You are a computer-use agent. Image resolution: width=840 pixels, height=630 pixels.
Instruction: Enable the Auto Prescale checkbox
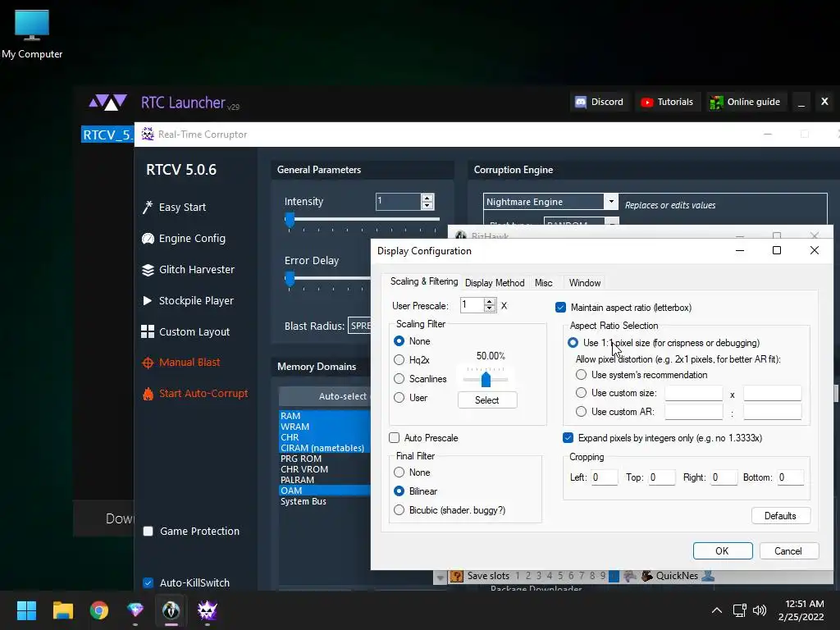395,438
